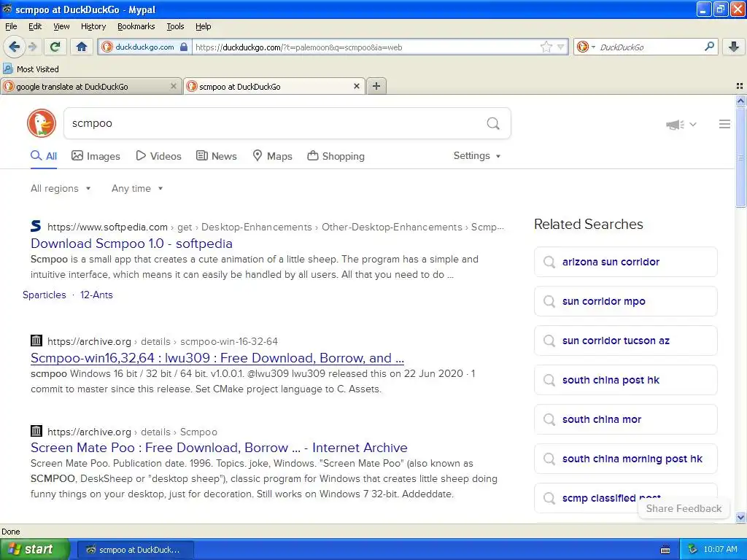747x560 pixels.
Task: Expand the chevron next to the megaphone
Action: (693, 124)
